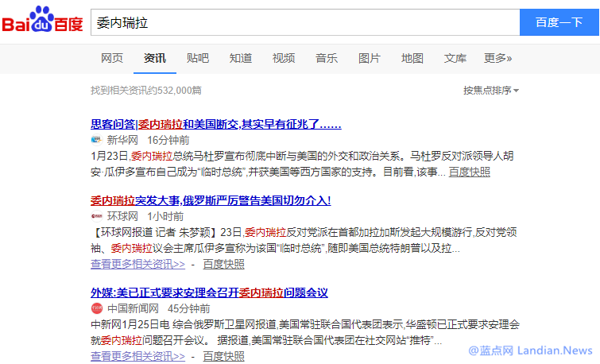Click the 中国新闻网 source name

(x=133, y=308)
